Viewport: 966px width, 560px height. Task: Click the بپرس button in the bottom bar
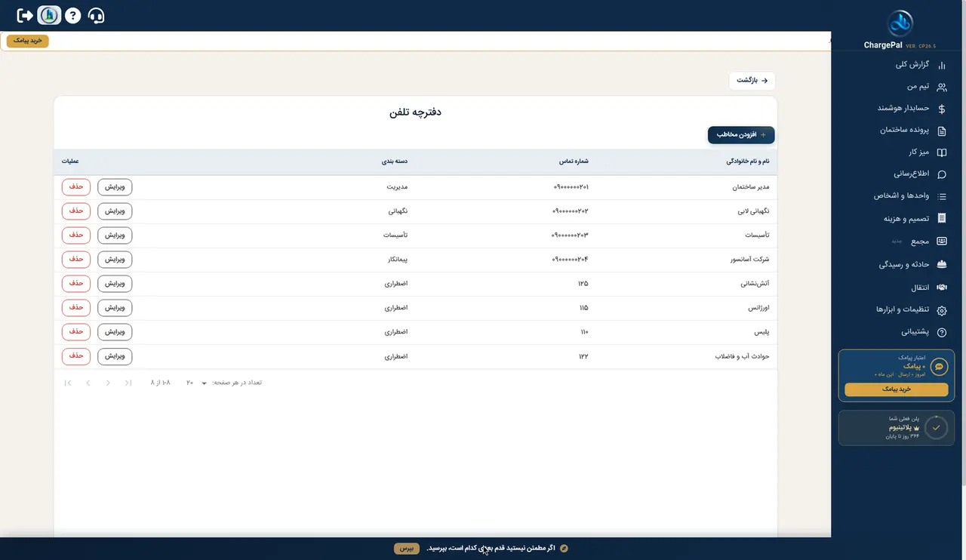click(407, 548)
